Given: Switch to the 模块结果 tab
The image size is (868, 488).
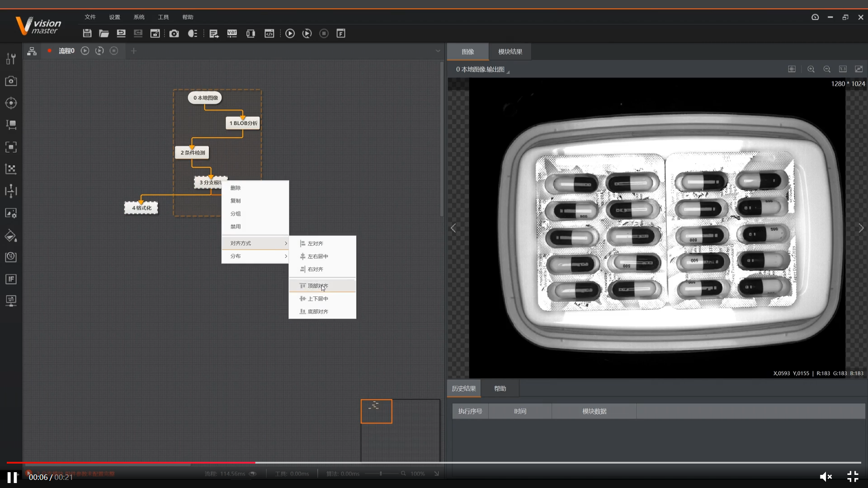Looking at the screenshot, I should click(x=510, y=52).
